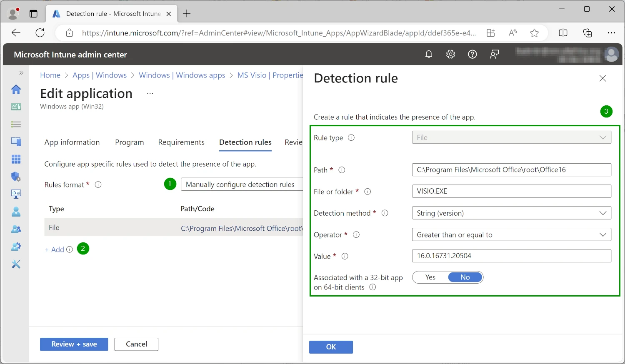Show info tooltip for Path
Screen dimensions: 625x364
coord(342,170)
